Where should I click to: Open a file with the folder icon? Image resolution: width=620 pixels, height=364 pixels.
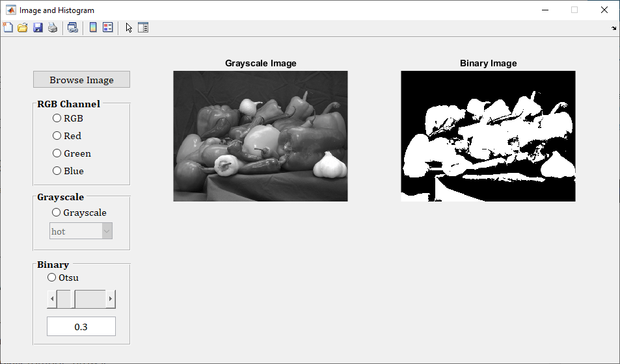pos(23,27)
